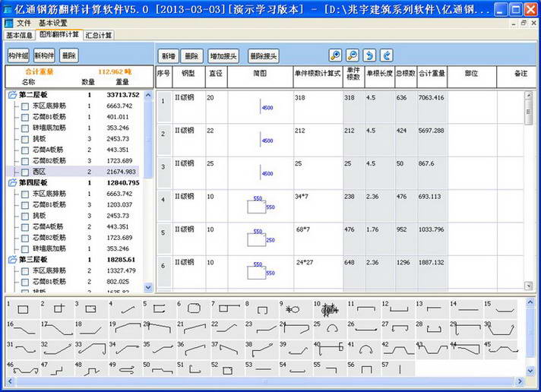Check the 东区底排筋 box under 第二层板
The image size is (541, 392).
tap(25, 106)
